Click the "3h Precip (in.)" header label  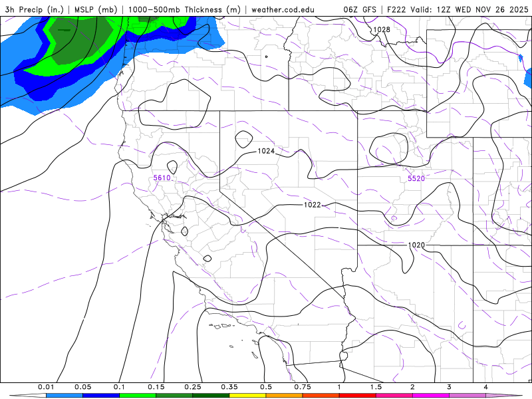click(x=35, y=9)
